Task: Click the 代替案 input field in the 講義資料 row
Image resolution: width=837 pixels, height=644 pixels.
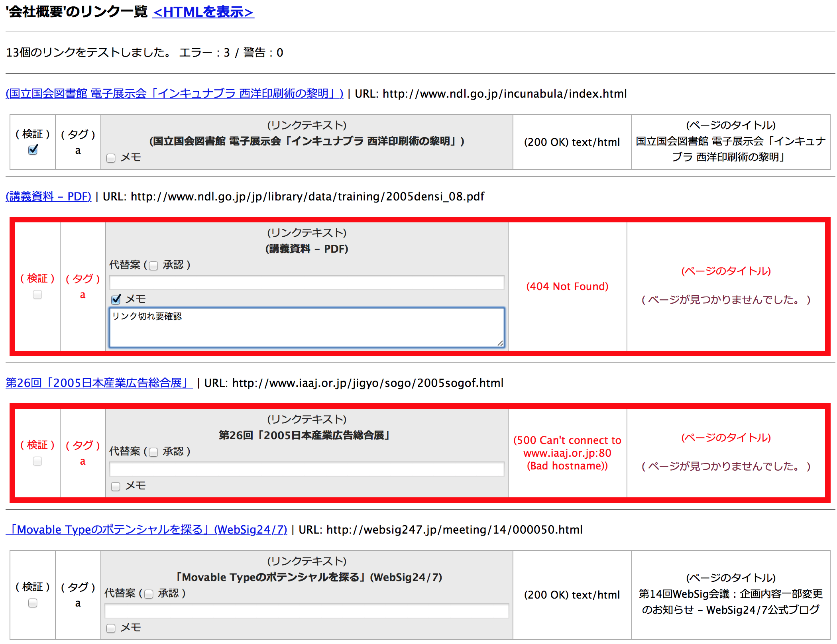Action: tap(306, 283)
